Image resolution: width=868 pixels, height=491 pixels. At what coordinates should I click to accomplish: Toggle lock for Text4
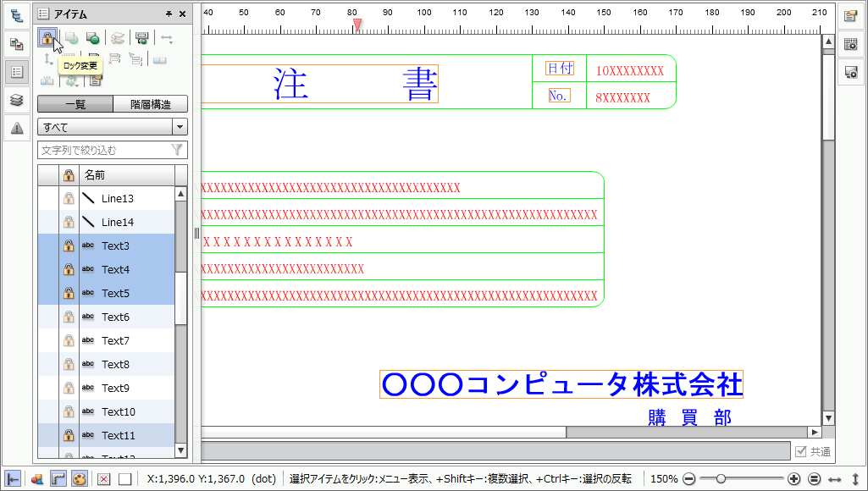[x=69, y=269]
